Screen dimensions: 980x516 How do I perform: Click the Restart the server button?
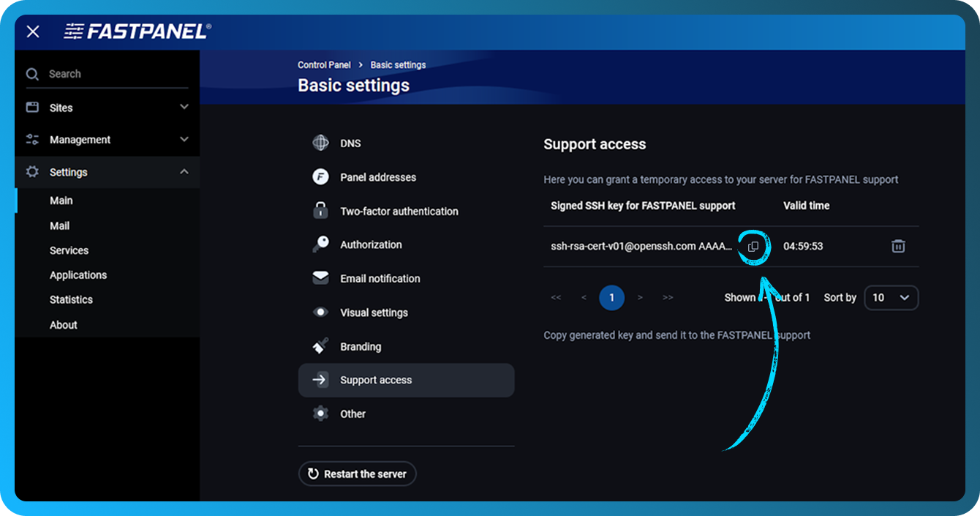click(358, 474)
